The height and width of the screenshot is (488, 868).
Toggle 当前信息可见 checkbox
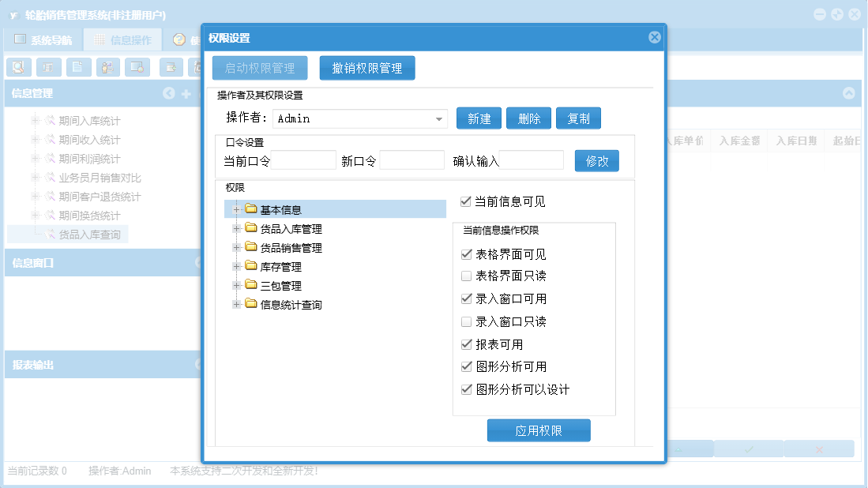[465, 201]
